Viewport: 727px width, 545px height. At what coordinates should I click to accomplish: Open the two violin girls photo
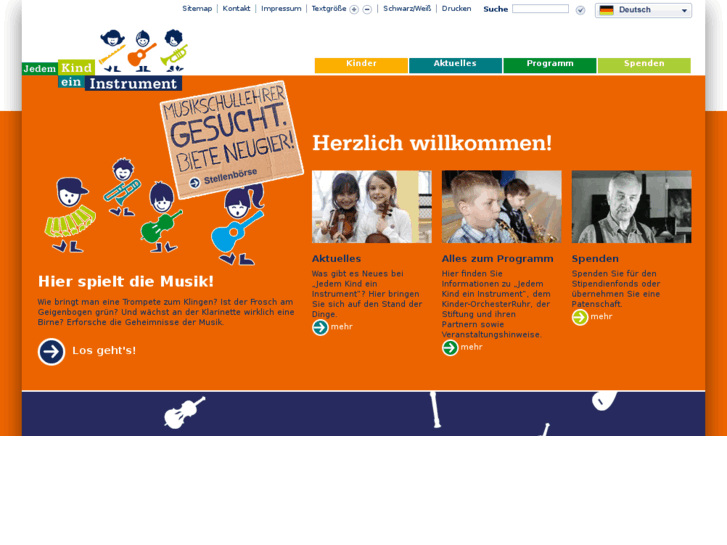tap(372, 207)
